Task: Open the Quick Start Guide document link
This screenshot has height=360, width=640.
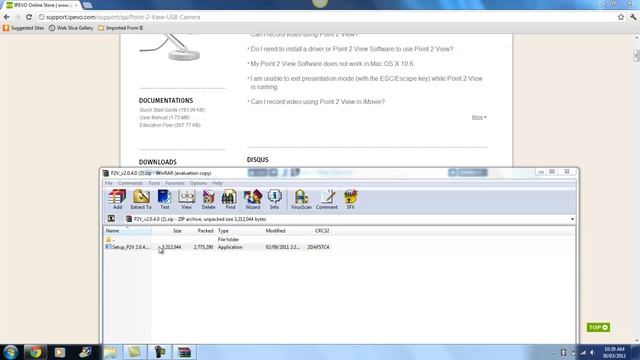Action: [172, 110]
